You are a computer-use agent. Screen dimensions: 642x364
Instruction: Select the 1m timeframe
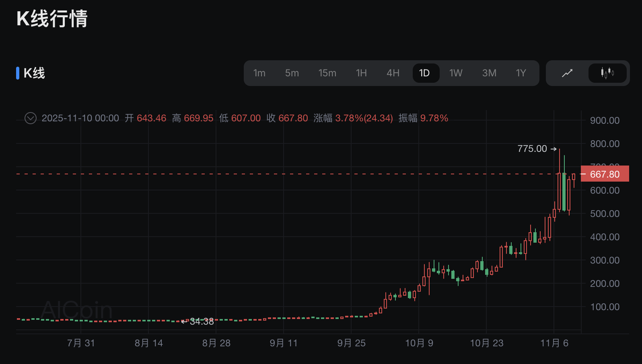[x=259, y=73]
